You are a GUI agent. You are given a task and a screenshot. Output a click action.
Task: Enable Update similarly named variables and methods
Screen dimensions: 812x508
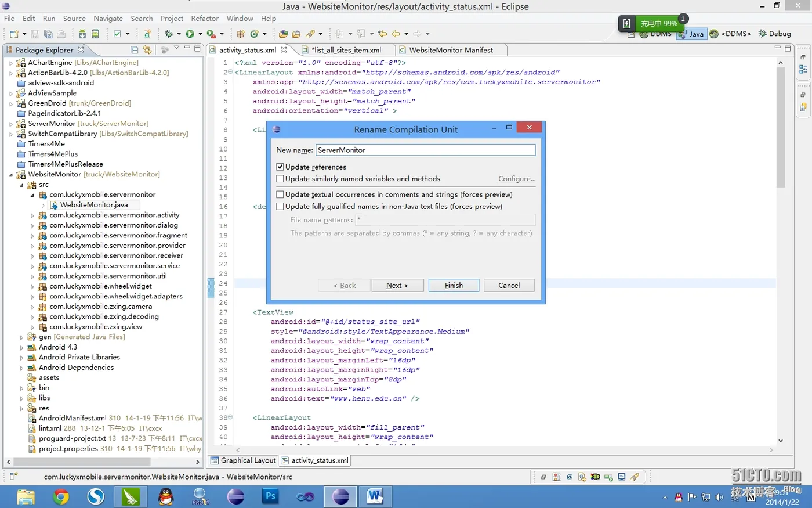(280, 179)
